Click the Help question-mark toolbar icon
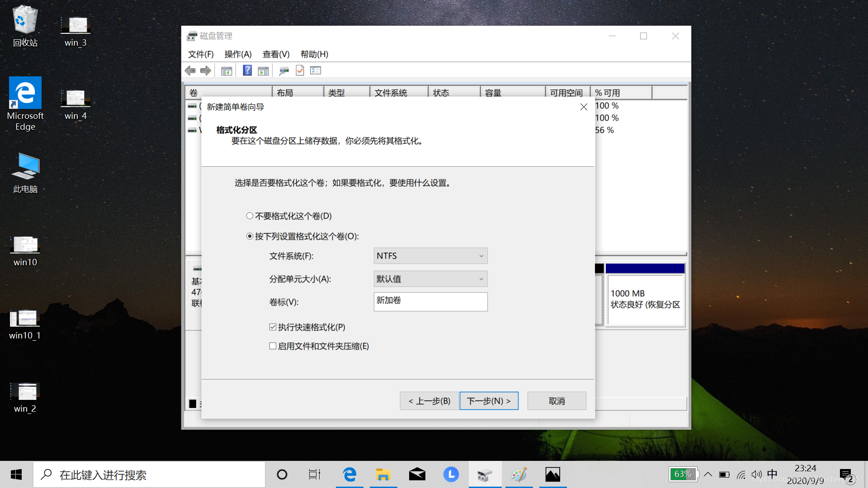The width and height of the screenshot is (868, 488). click(247, 70)
